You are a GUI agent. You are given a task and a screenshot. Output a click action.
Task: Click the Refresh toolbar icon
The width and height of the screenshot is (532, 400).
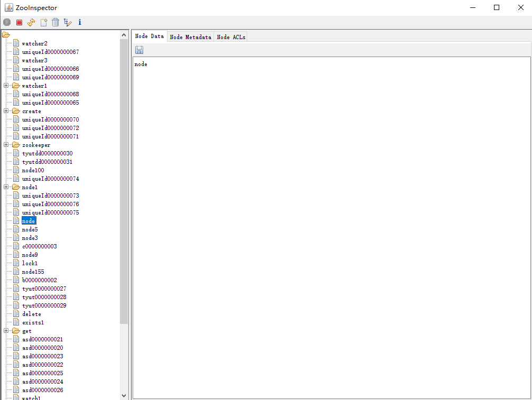pos(31,22)
